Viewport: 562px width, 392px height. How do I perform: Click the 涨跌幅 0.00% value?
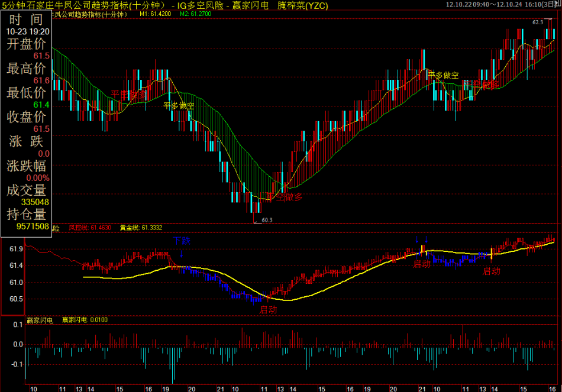[x=37, y=177]
